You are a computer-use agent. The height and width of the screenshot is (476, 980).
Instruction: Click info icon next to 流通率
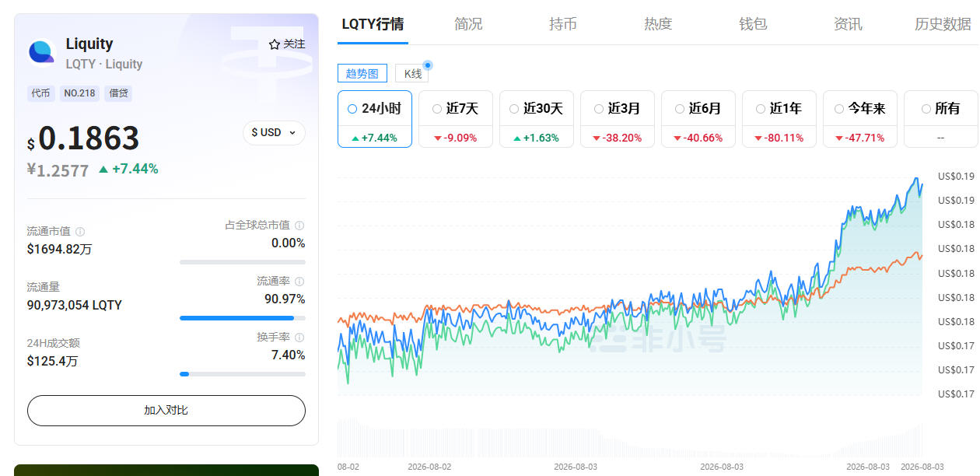tap(299, 282)
